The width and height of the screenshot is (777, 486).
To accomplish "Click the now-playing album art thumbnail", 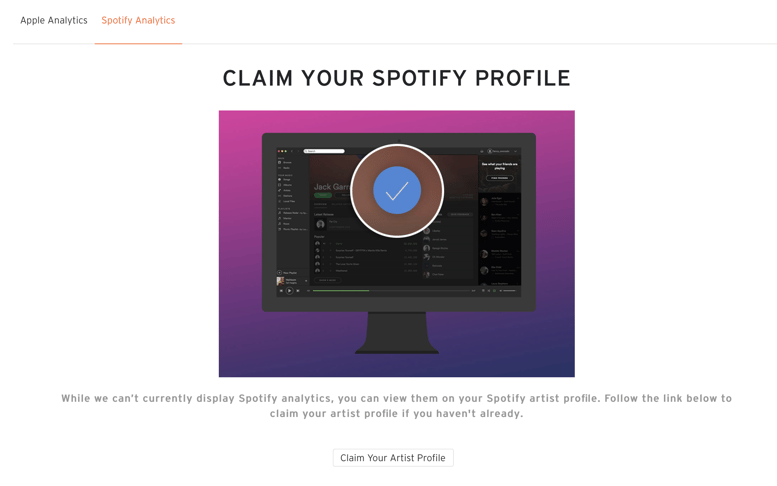I will tap(280, 281).
